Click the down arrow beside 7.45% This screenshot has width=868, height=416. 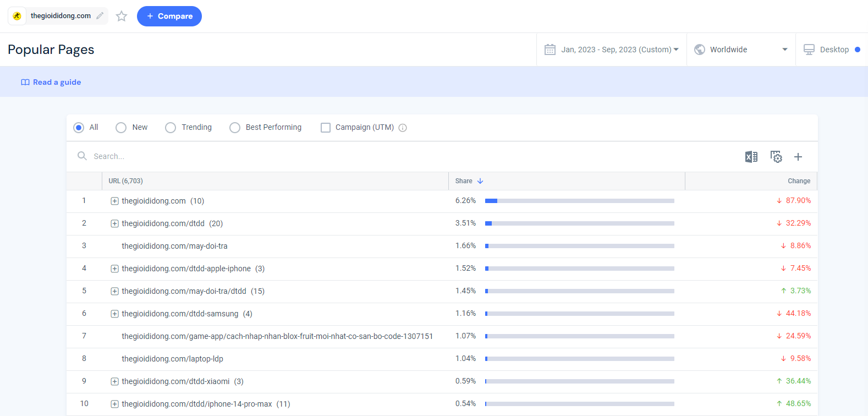click(783, 269)
